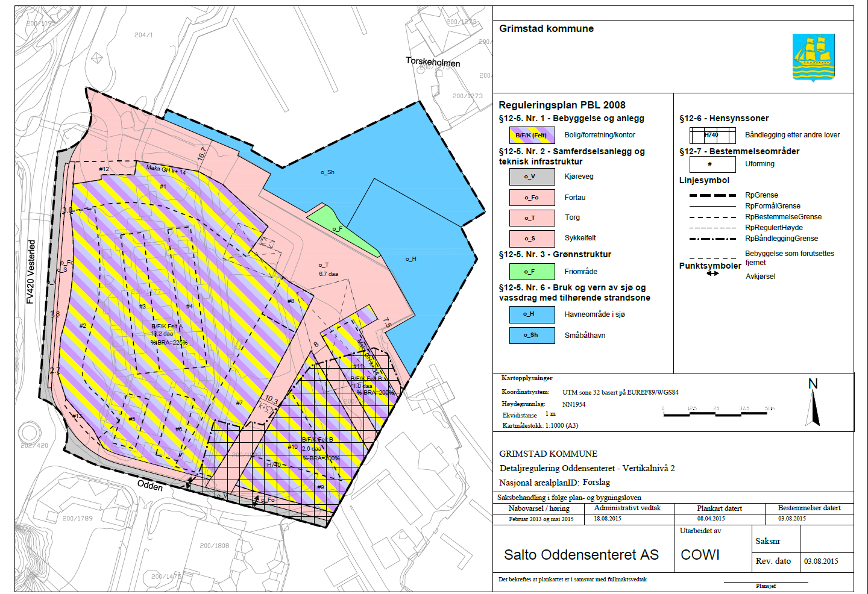Click the 'Havneområde i sjø' legend label
Viewport: 868px width, 594px height.
tap(594, 314)
